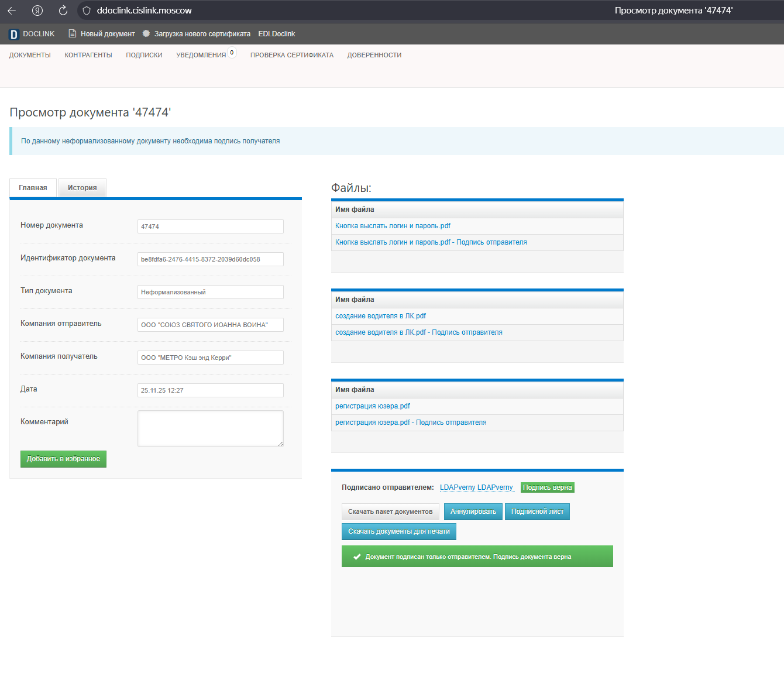Open регистрация юзера sender signature file
Image resolution: width=784 pixels, height=687 pixels.
point(411,422)
